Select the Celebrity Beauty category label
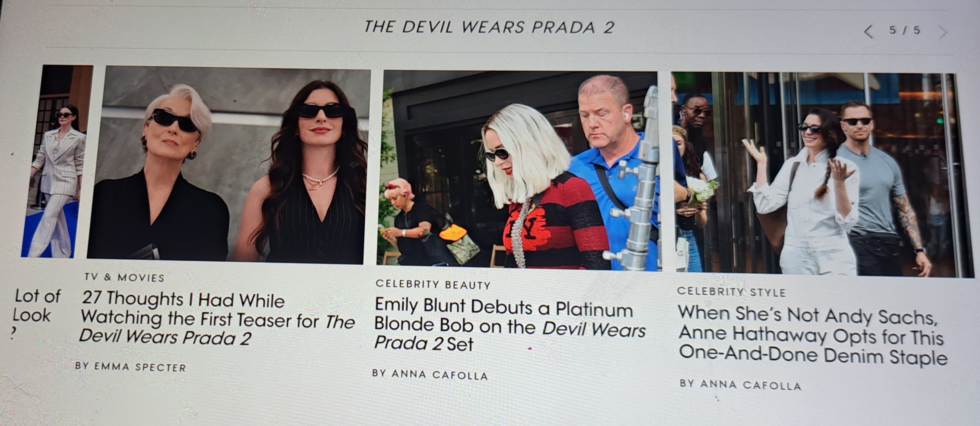Image resolution: width=980 pixels, height=426 pixels. click(x=433, y=284)
